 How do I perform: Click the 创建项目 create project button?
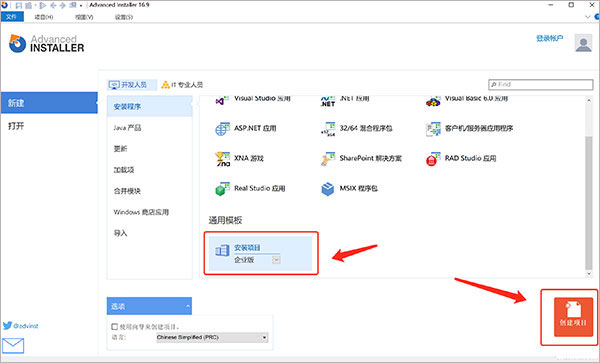point(573,317)
